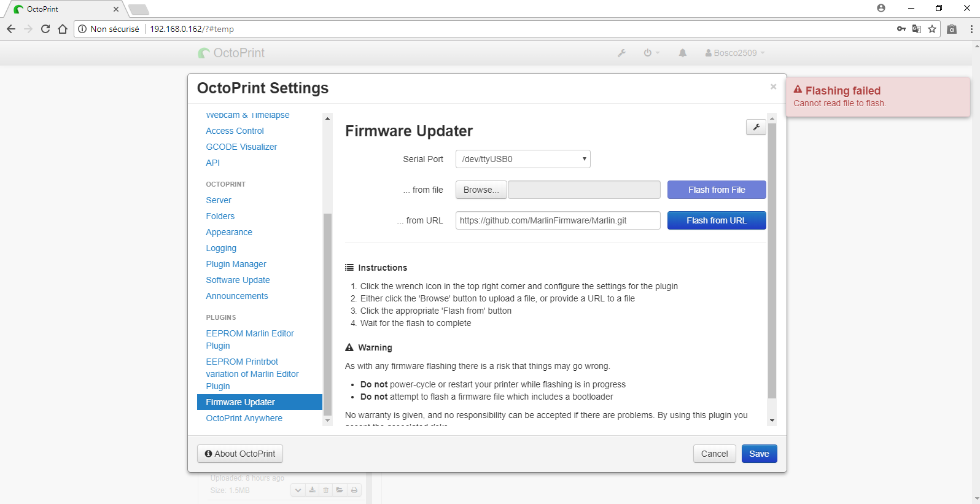This screenshot has width=980, height=504.
Task: Close the OctoPrint Settings dialog with X
Action: point(773,87)
